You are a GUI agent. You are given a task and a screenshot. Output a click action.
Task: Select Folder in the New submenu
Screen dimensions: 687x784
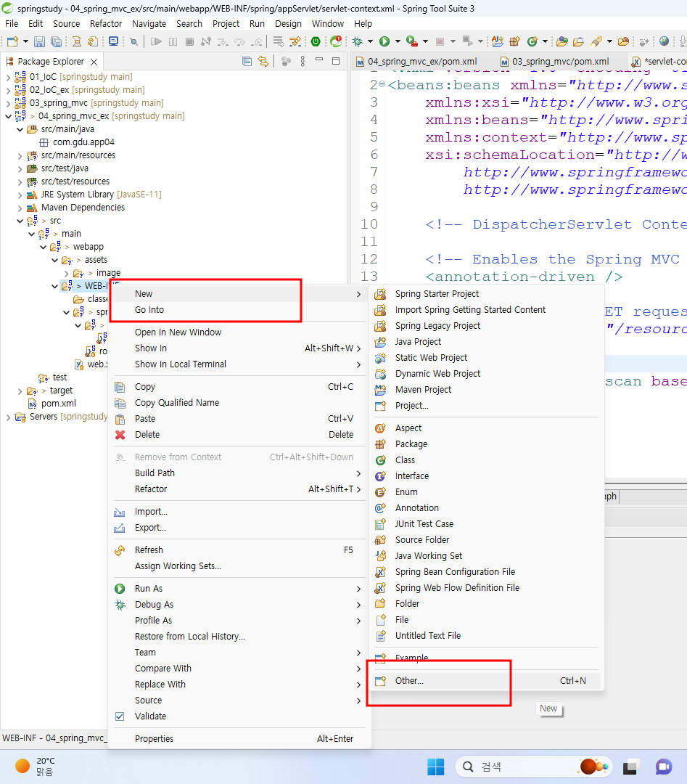487,603
